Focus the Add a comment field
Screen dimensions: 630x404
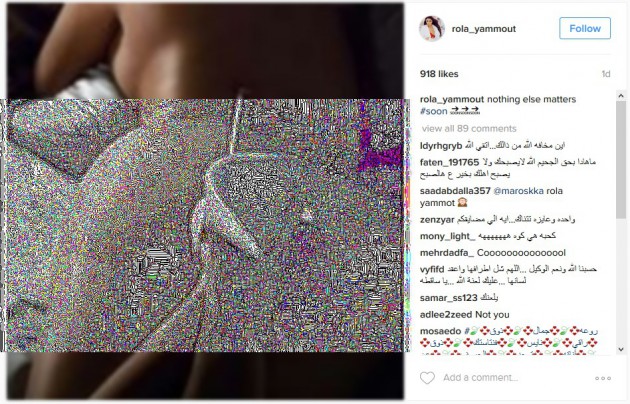pyautogui.click(x=514, y=377)
